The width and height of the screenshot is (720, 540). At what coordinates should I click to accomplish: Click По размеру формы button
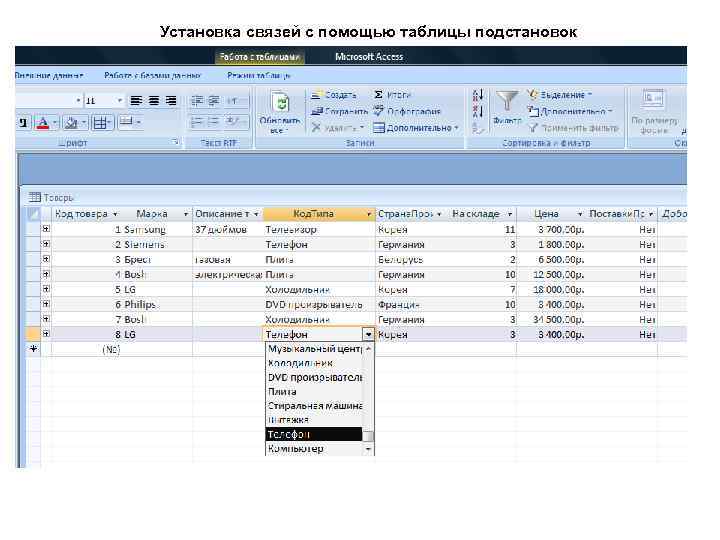tap(654, 112)
